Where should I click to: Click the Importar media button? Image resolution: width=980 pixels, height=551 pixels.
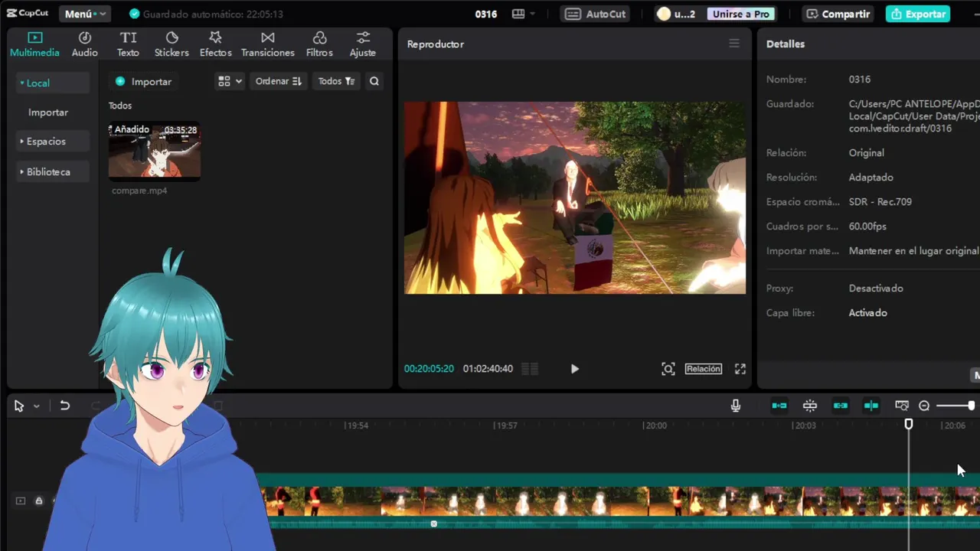143,81
